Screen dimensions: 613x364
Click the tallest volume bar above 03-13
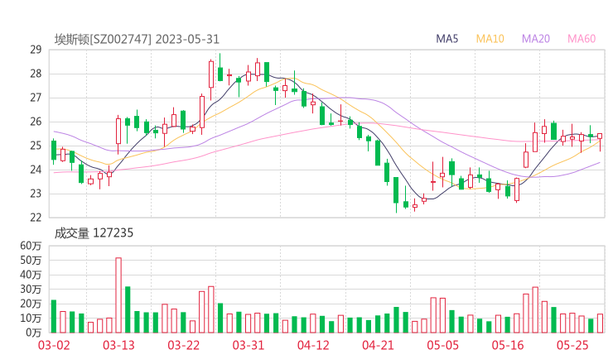coord(118,295)
